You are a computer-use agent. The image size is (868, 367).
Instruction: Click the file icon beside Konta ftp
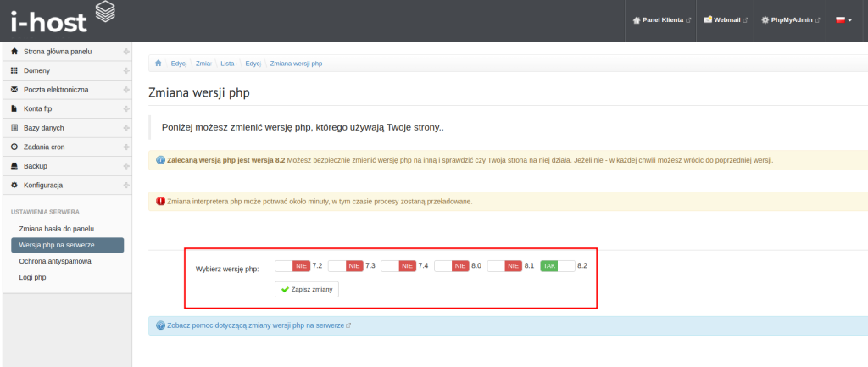(x=14, y=108)
